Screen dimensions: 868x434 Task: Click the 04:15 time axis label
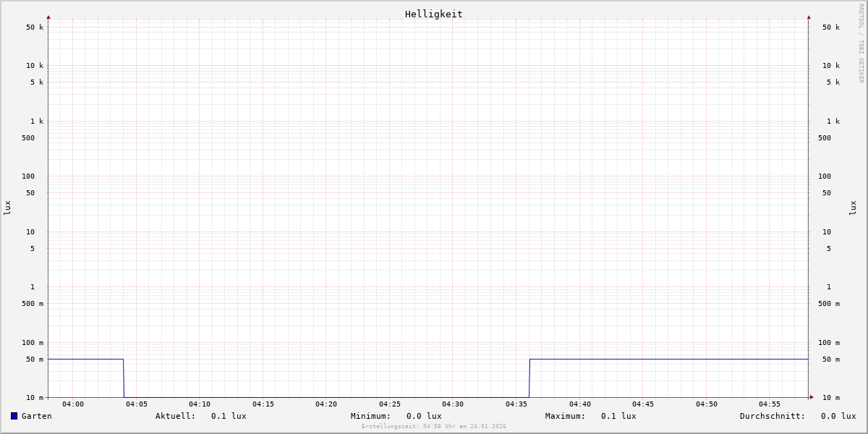263,404
